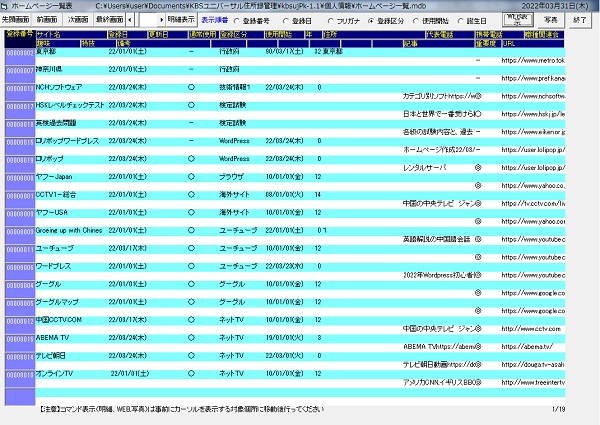
Task: Jump to last page with 最終画面
Action: [x=110, y=19]
